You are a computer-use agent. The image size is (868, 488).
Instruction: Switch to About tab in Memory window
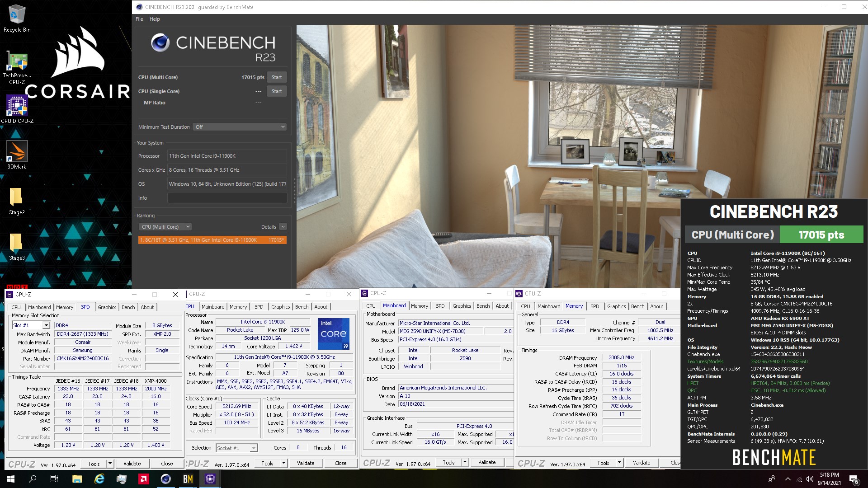[x=657, y=306]
